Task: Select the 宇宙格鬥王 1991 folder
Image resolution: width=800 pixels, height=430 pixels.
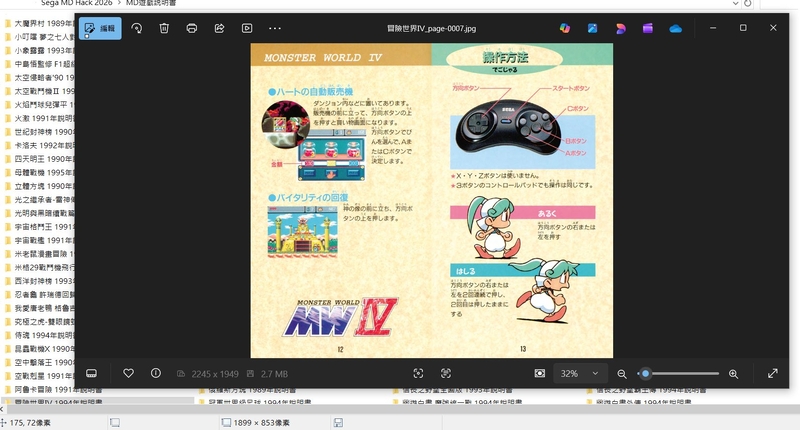Action: [x=40, y=227]
